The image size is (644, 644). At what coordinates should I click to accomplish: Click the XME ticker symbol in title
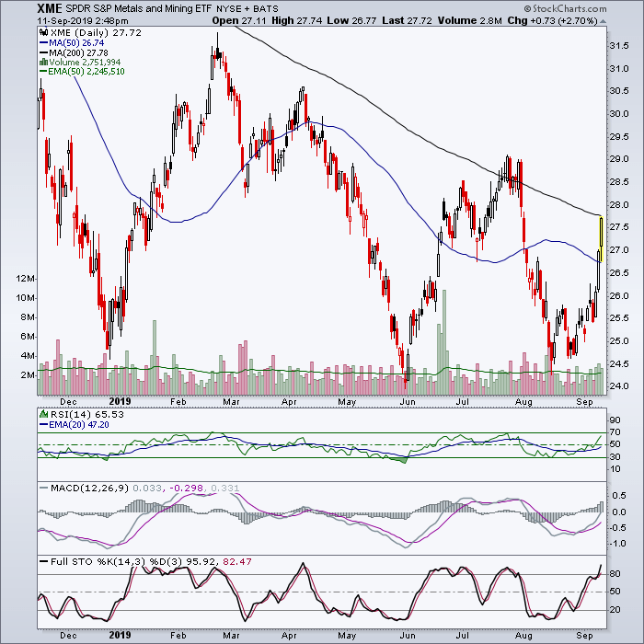point(50,8)
